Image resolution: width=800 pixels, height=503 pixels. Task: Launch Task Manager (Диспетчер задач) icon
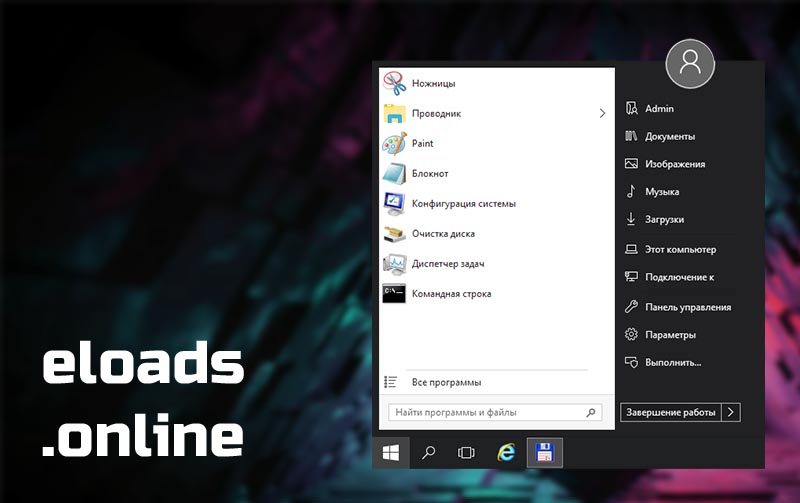point(394,264)
